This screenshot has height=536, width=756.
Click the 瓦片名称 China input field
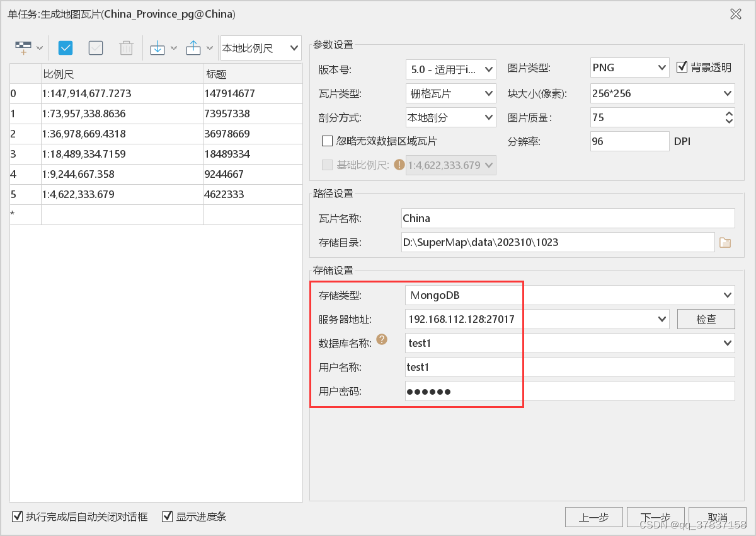(567, 218)
